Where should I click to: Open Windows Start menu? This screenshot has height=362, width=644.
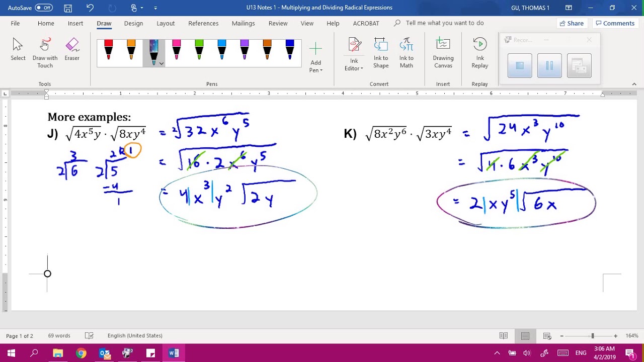pos(11,353)
